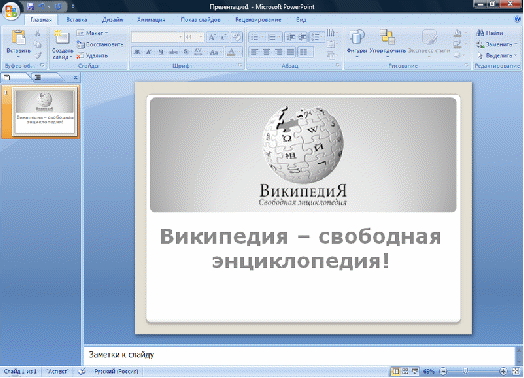Open the Заменить replace button
The height and width of the screenshot is (378, 524).
[497, 44]
